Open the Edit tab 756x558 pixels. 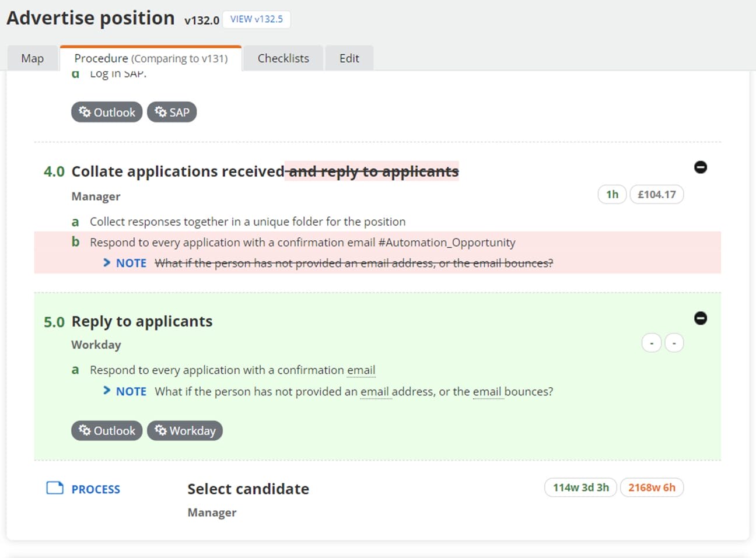(x=349, y=58)
